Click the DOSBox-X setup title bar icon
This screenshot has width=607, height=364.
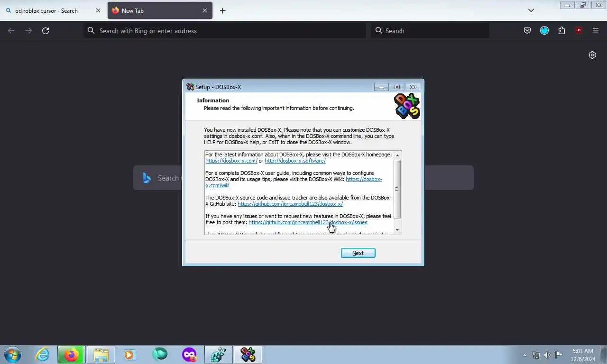coord(190,87)
